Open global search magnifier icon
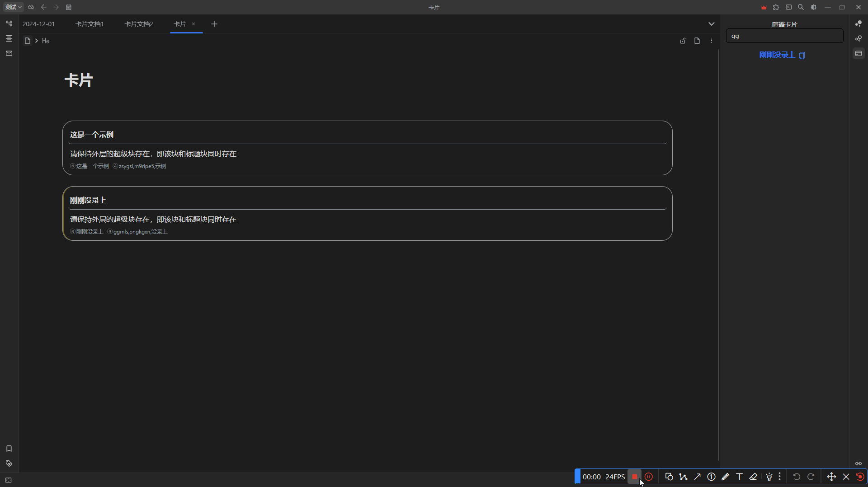 801,7
